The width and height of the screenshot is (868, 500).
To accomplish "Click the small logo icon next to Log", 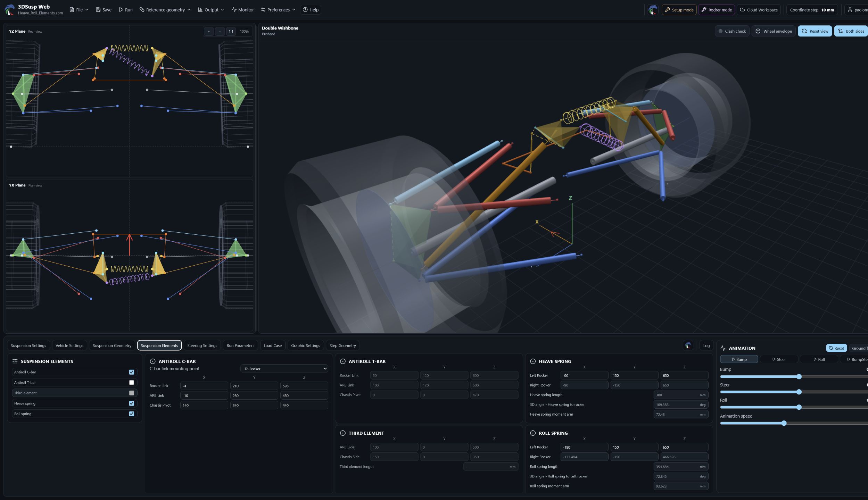I will click(x=688, y=345).
